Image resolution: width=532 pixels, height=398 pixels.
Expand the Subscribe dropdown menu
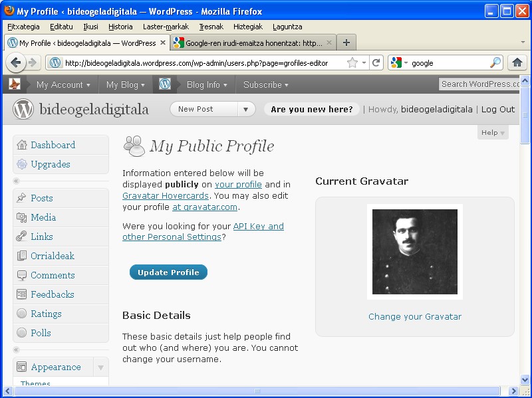click(265, 84)
